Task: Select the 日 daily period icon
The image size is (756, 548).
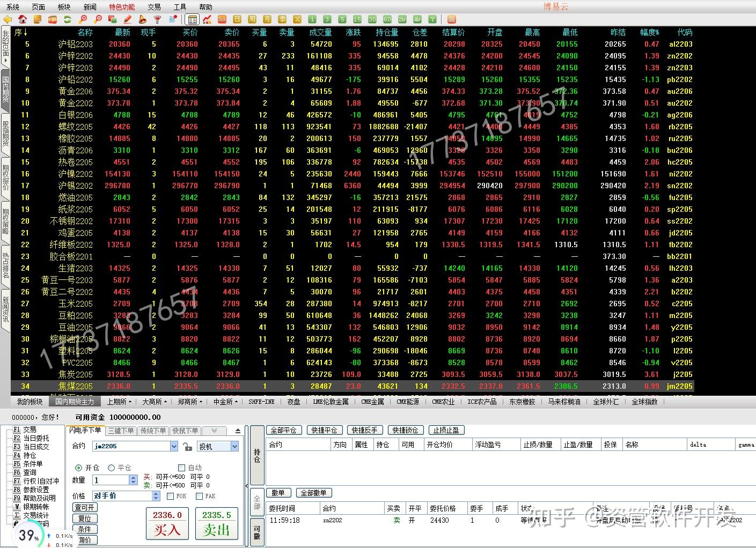Action: click(x=237, y=19)
